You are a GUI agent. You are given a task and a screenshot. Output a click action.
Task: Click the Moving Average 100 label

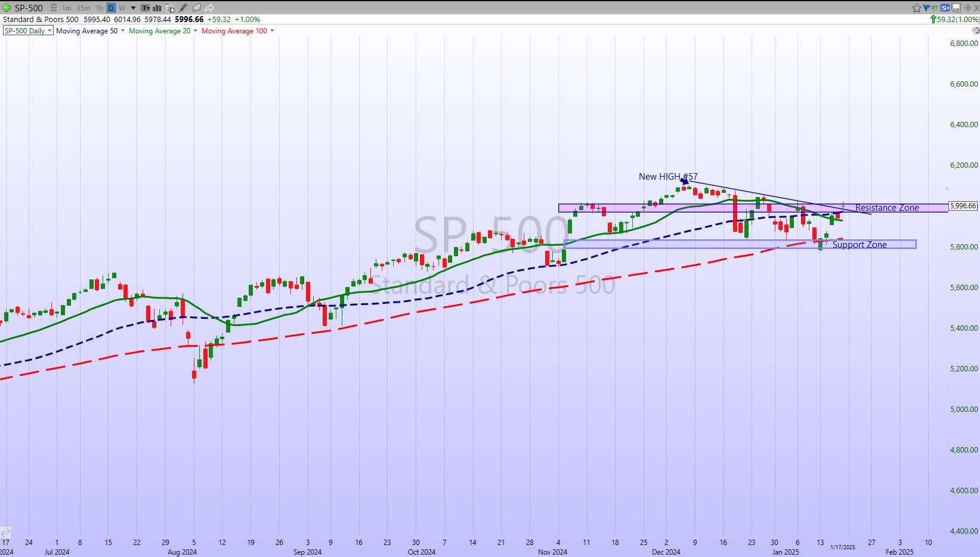(234, 30)
